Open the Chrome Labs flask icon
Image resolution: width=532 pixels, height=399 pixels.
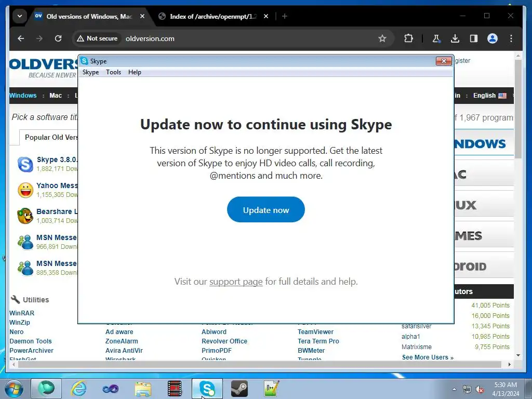pos(436,38)
